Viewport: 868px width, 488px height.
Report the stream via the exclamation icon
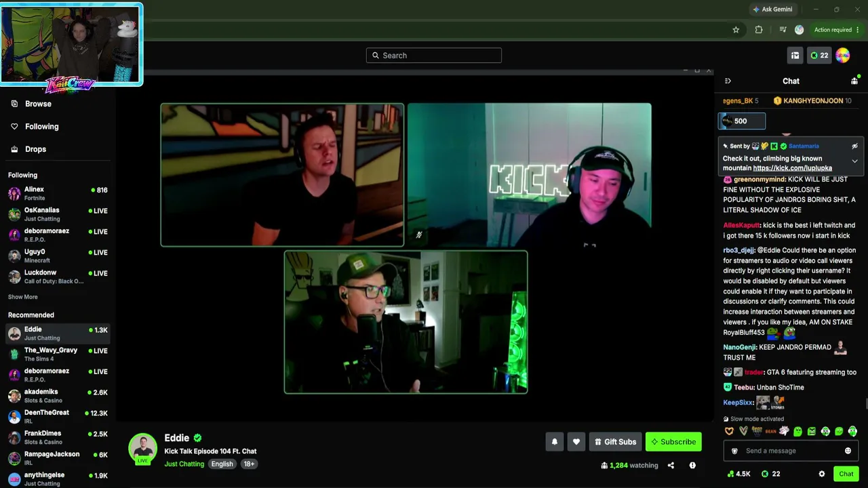(x=692, y=466)
